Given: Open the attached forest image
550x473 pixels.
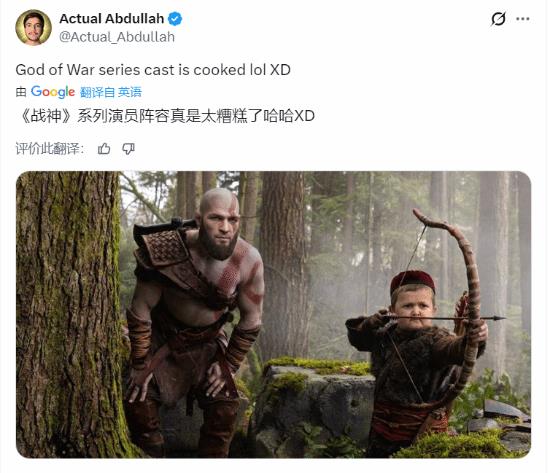Looking at the screenshot, I should coord(273,314).
